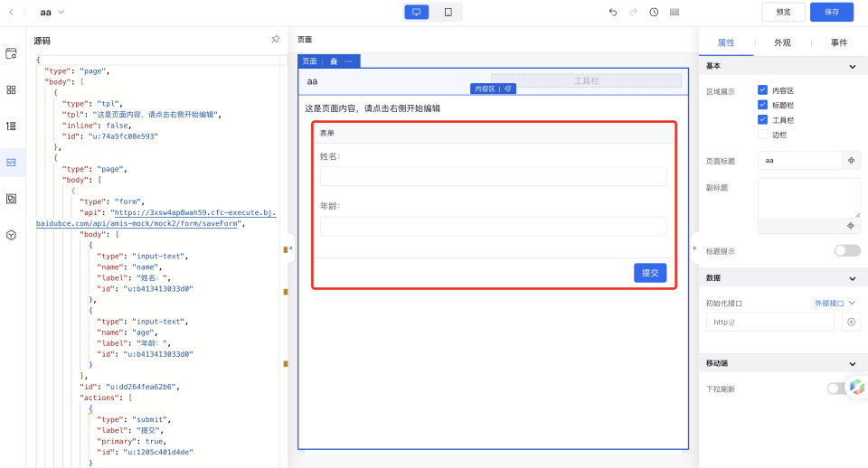Click the 姓名 text input field

coord(493,176)
